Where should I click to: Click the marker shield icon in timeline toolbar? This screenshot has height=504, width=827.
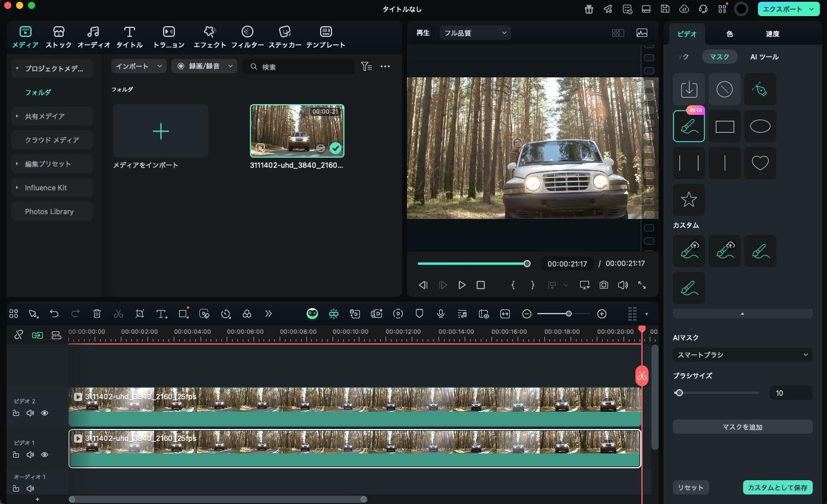(419, 314)
